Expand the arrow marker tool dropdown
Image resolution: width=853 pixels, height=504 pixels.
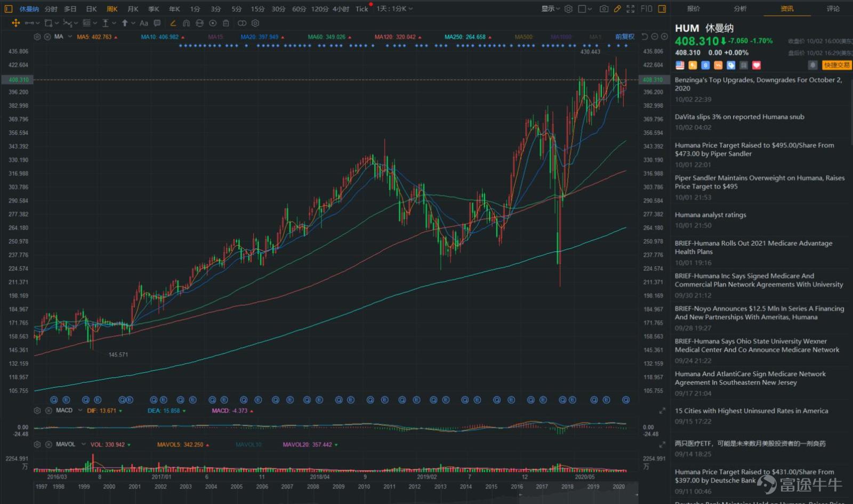click(x=132, y=23)
